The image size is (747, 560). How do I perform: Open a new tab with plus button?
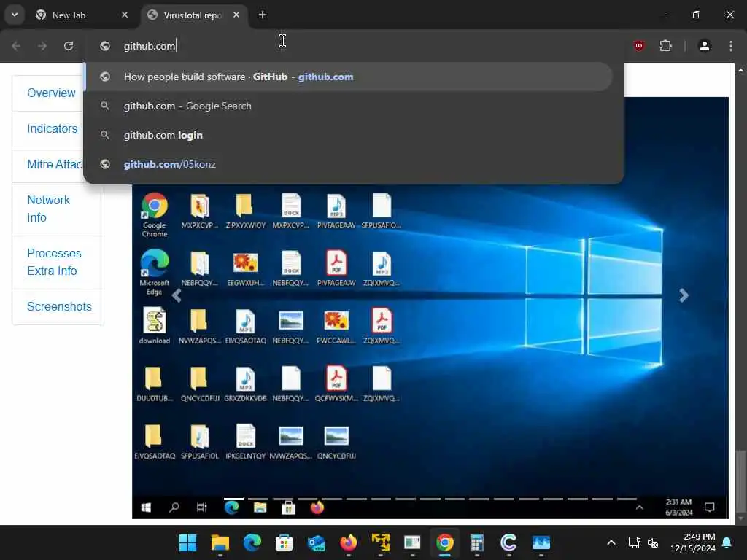coord(263,15)
